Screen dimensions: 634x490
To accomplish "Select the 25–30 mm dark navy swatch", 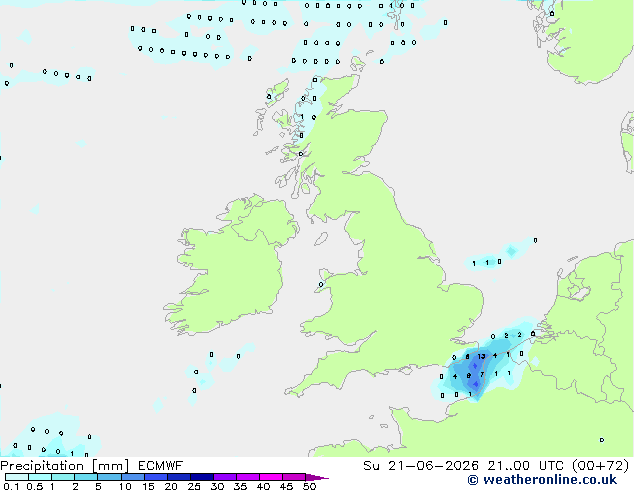I will click(201, 477).
